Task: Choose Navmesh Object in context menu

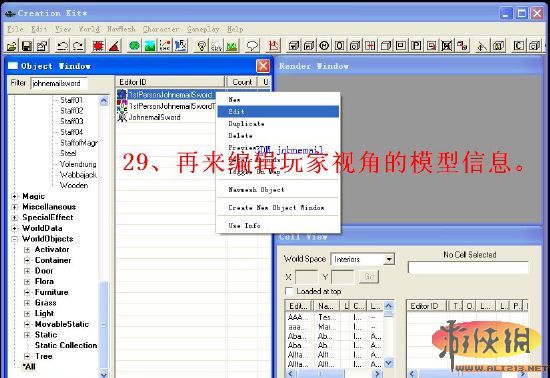Action: point(278,190)
